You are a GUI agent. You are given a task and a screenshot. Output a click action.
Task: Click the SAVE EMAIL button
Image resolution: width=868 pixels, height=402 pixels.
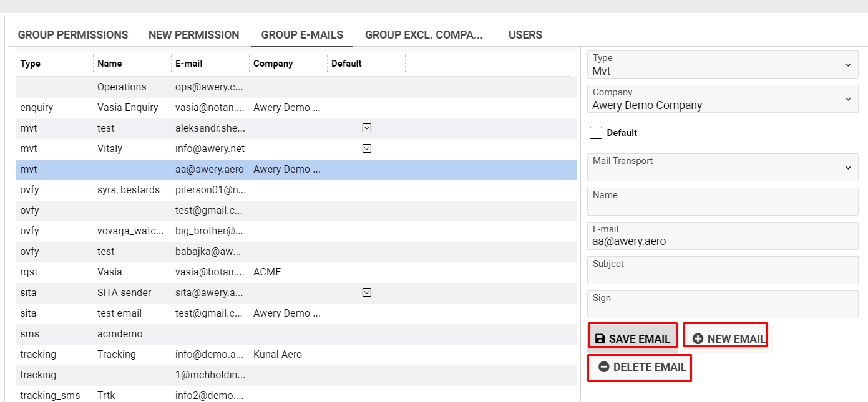(632, 337)
